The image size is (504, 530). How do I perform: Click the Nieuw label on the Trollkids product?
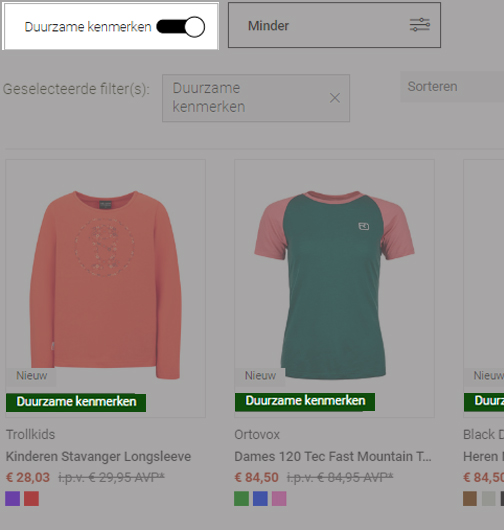click(x=31, y=376)
